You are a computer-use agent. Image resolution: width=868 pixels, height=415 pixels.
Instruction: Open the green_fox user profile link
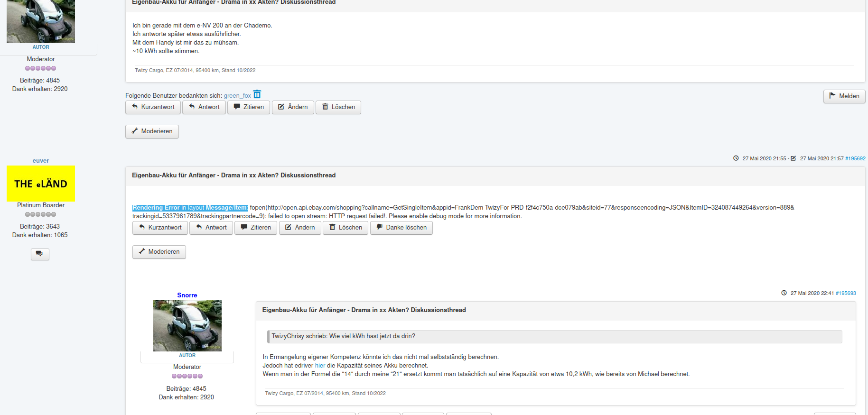[x=237, y=96]
